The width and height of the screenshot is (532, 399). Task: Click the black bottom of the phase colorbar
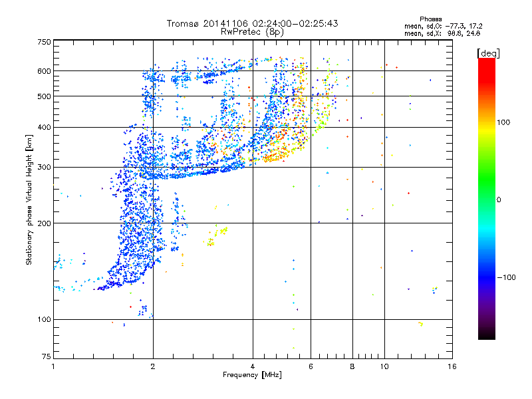tap(487, 334)
